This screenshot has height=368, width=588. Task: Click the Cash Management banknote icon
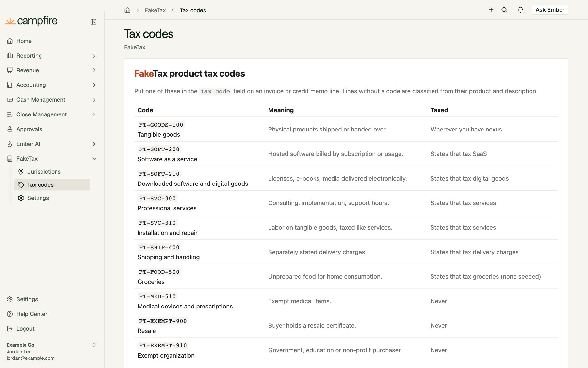coord(10,100)
